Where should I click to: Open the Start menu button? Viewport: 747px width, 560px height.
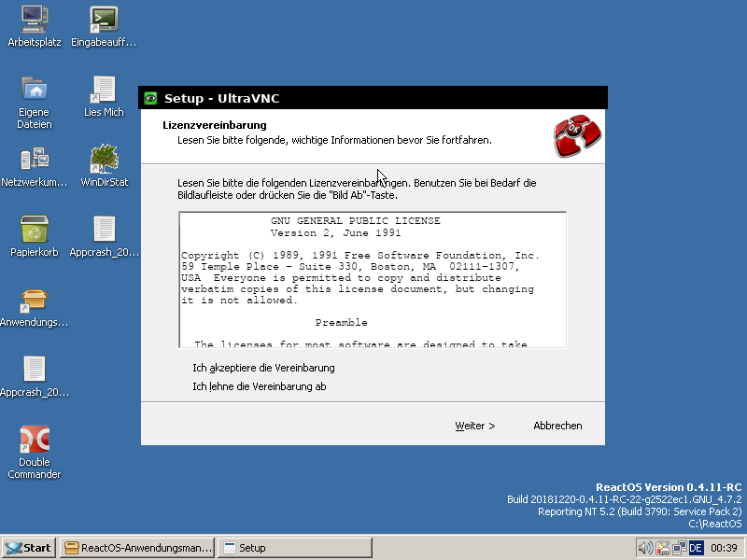(29, 548)
